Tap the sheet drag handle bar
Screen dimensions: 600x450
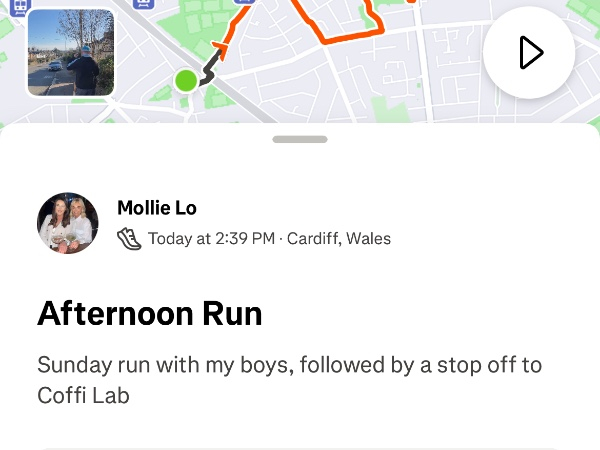pyautogui.click(x=300, y=139)
